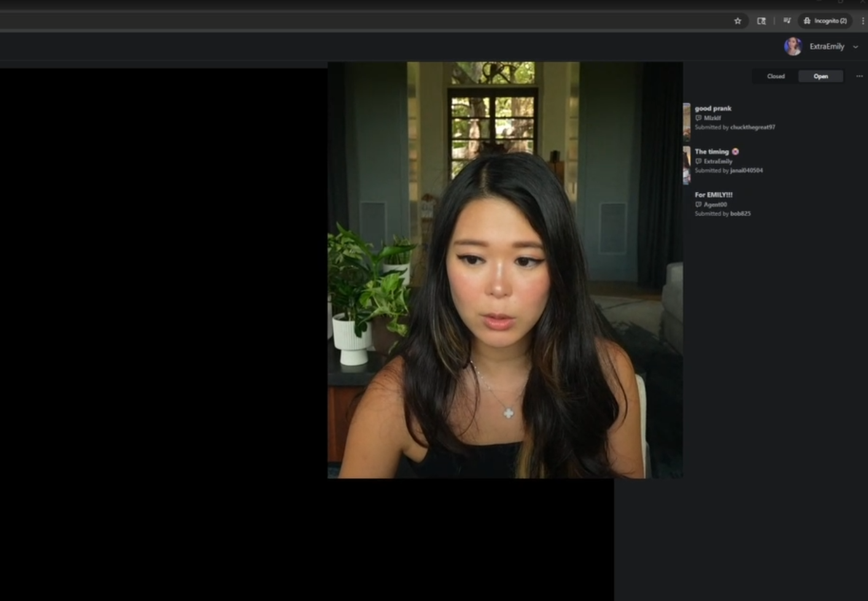Select the "good prank" clip title
The image size is (868, 601).
click(713, 109)
